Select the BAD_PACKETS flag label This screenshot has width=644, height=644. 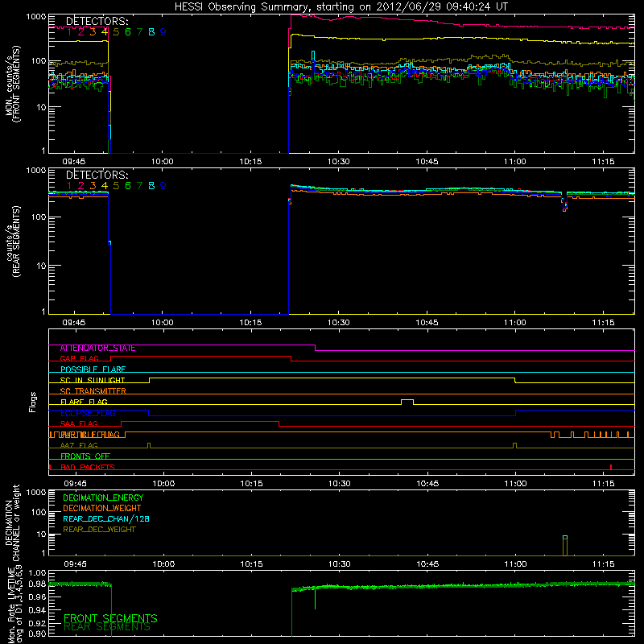click(88, 467)
